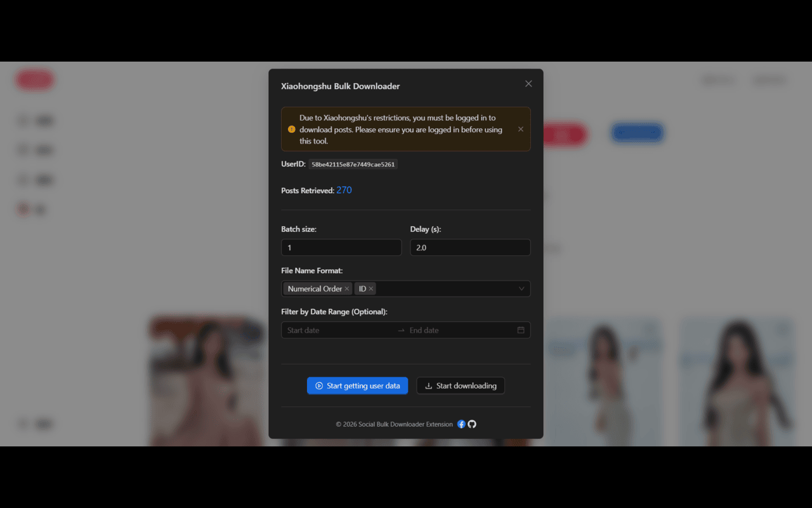Image resolution: width=812 pixels, height=508 pixels.
Task: Select the UserID value 58be42115e87e7449cae5261
Action: (x=353, y=164)
